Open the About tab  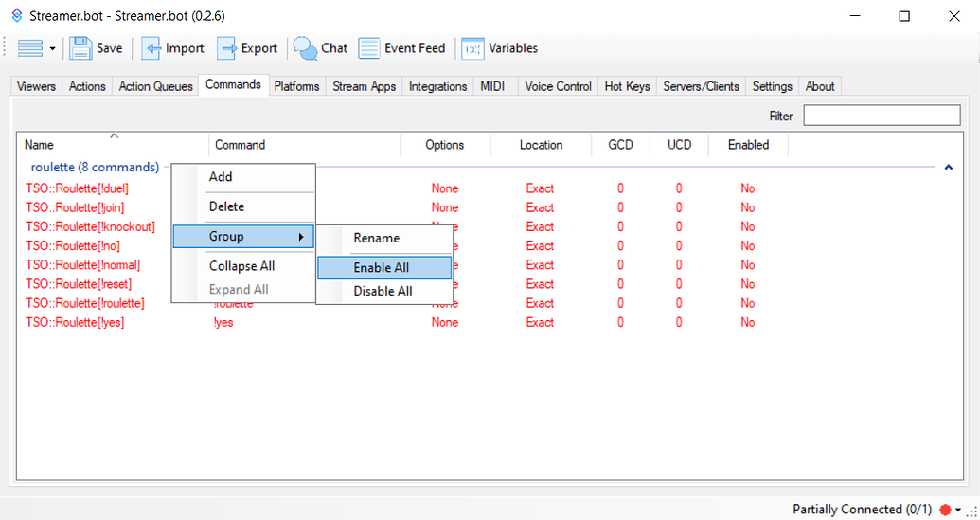pos(820,86)
